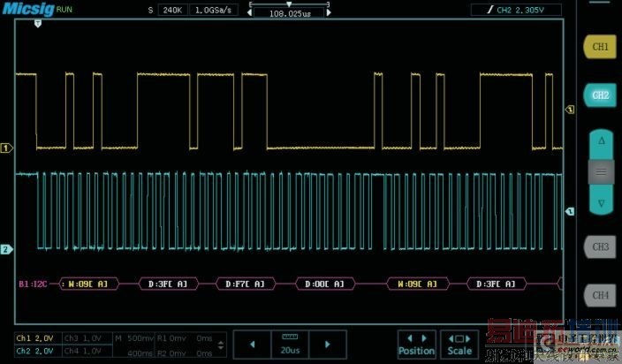The height and width of the screenshot is (364, 622).
Task: Open the slide-out menu line at the top right
Action: (599, 3)
